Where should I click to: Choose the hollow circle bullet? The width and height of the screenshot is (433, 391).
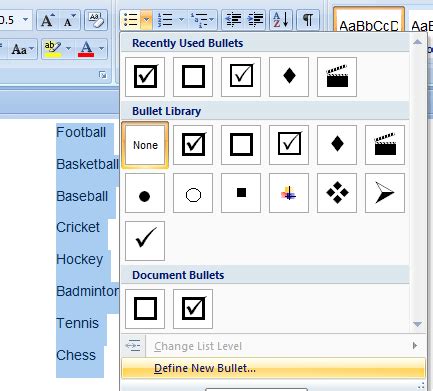pyautogui.click(x=193, y=193)
